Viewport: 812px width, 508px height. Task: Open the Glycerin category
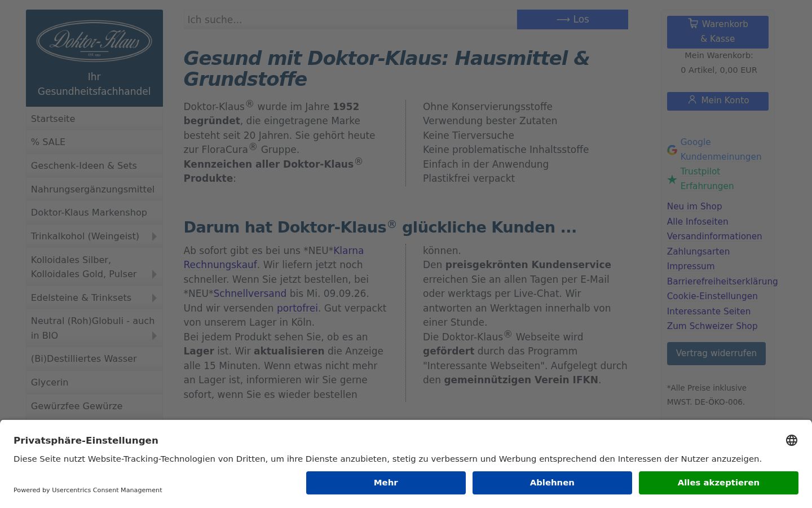94,383
